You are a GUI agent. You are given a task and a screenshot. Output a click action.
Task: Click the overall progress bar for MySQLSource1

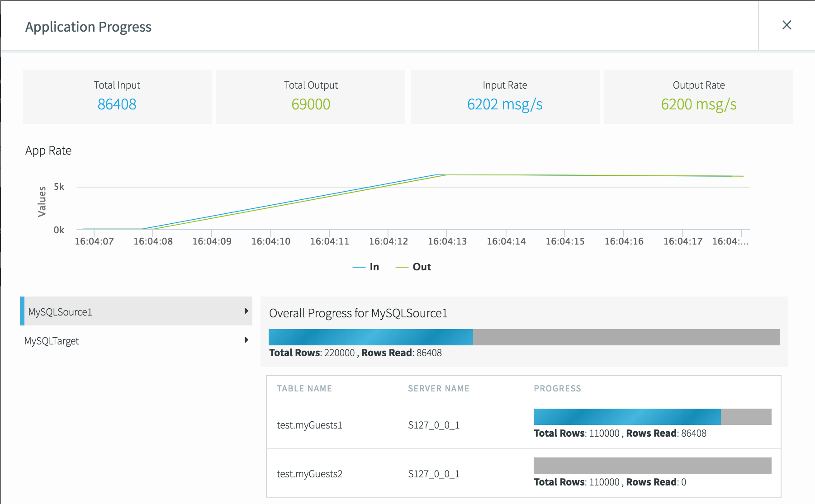(525, 337)
